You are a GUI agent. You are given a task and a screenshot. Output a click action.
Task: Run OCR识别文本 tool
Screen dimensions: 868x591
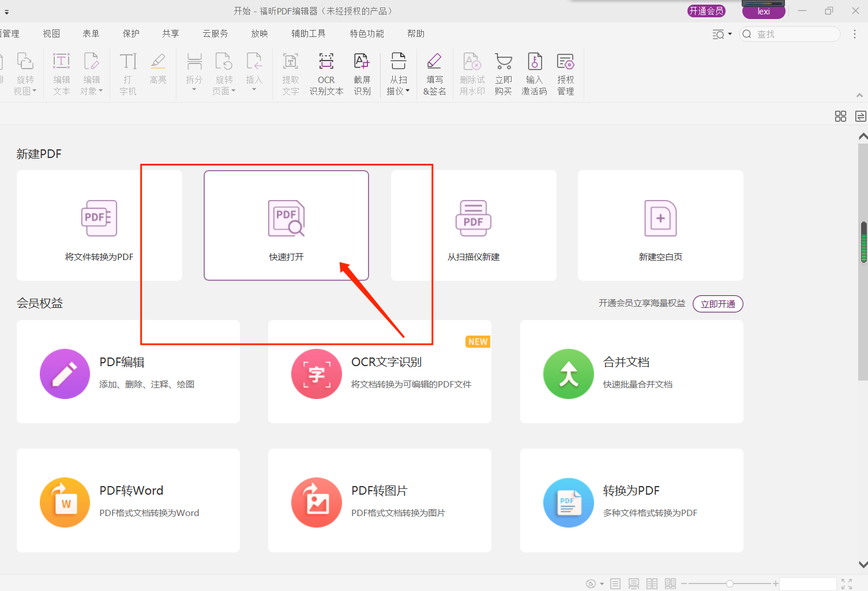coord(326,74)
